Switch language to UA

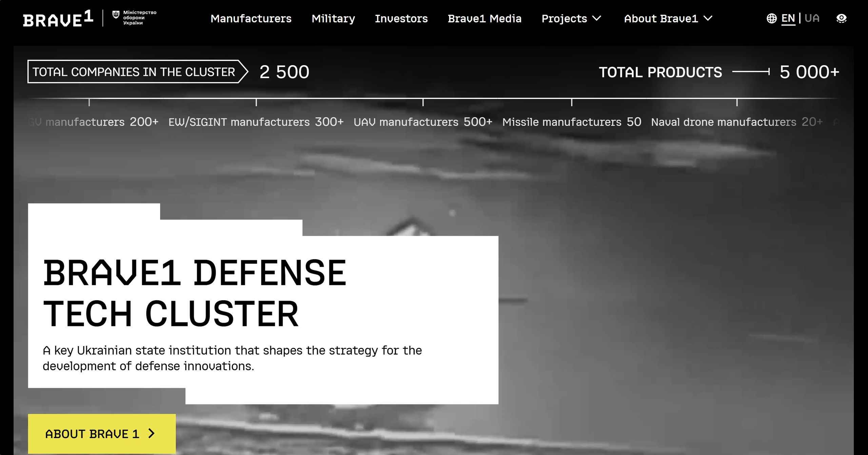coord(812,18)
